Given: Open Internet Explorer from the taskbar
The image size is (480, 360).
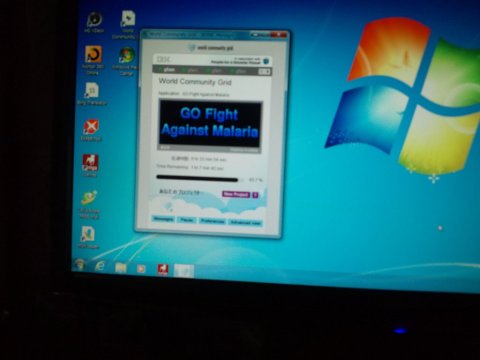Looking at the screenshot, I should (x=100, y=266).
